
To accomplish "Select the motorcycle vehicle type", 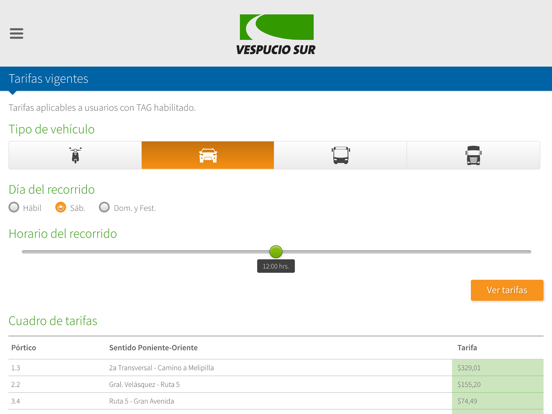I will (75, 155).
